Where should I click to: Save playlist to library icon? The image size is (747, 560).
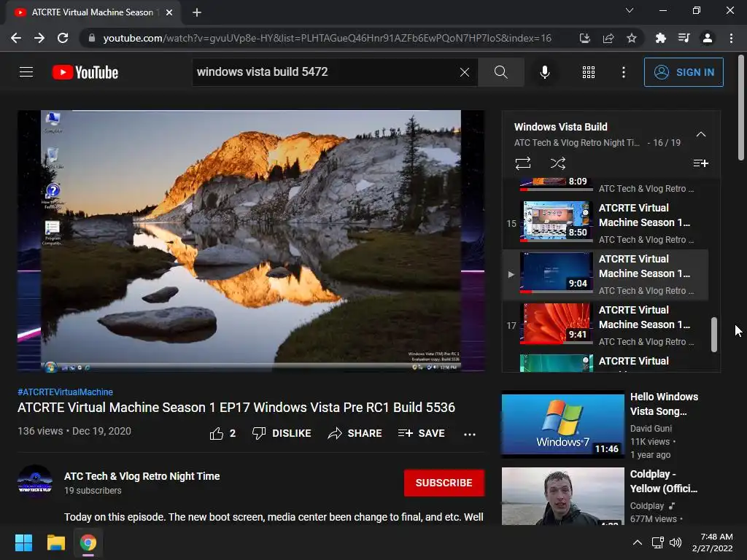point(700,163)
